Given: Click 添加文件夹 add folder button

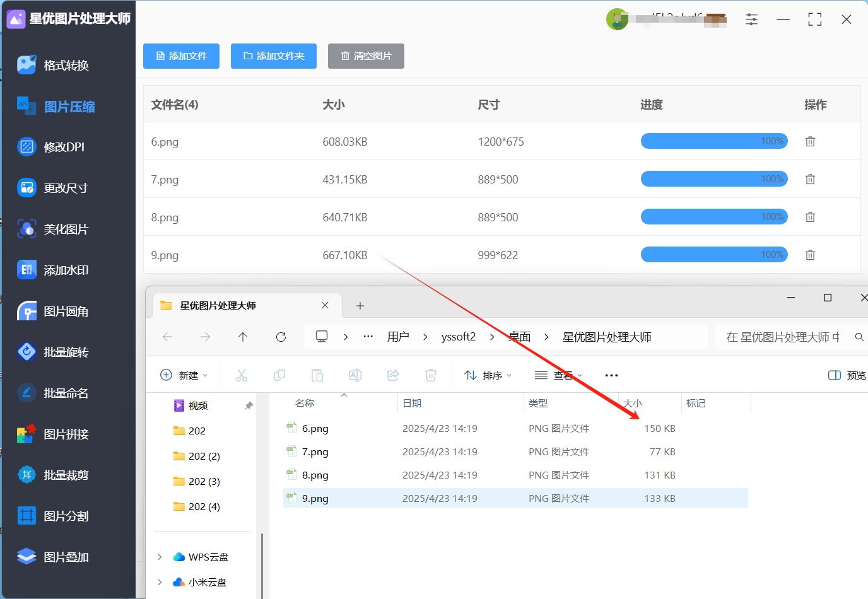Looking at the screenshot, I should 274,56.
